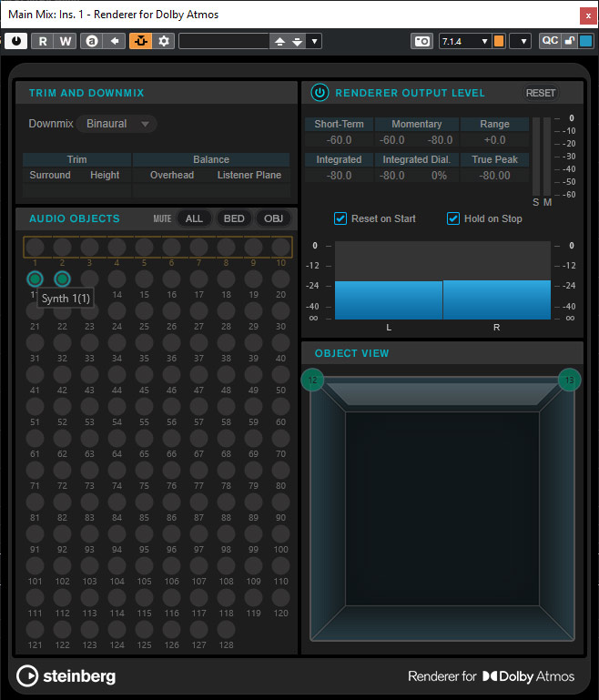Click the ALL mute button
Image resolution: width=599 pixels, height=700 pixels.
point(194,218)
